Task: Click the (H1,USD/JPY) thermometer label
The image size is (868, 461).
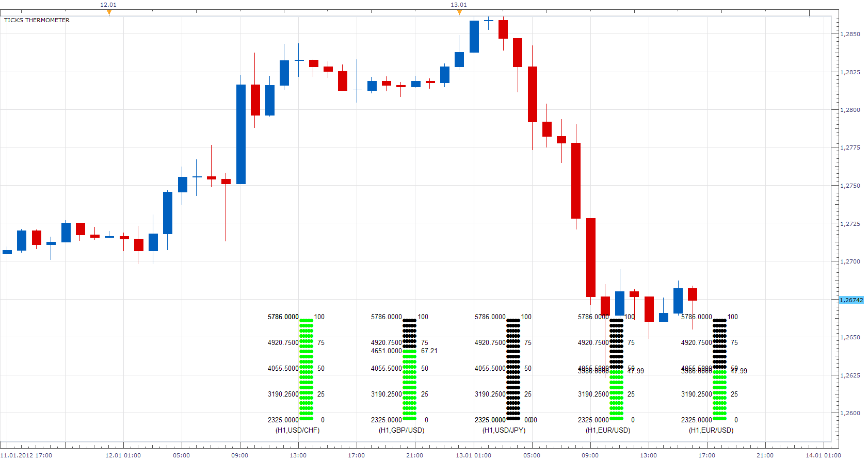Action: point(504,430)
